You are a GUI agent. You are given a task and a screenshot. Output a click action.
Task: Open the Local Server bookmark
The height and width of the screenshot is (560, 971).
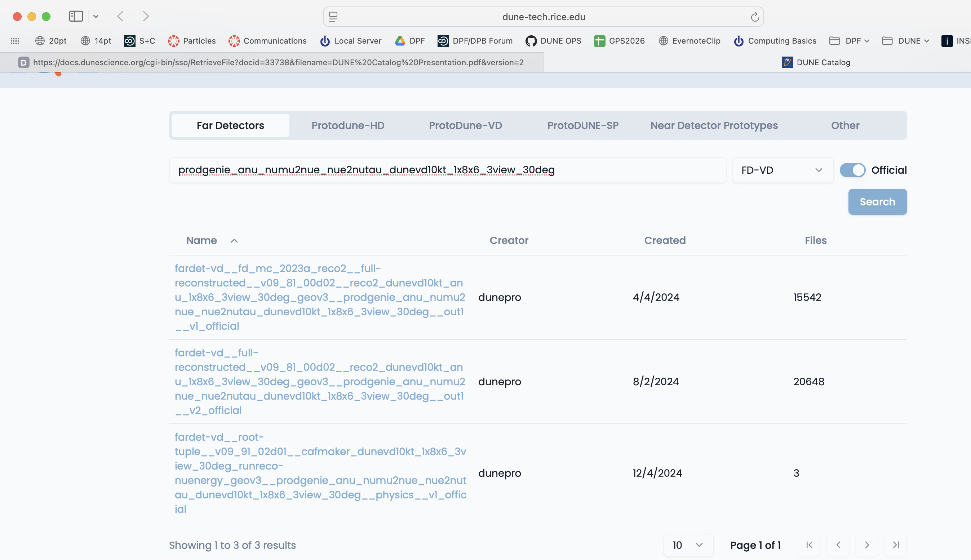tap(350, 40)
